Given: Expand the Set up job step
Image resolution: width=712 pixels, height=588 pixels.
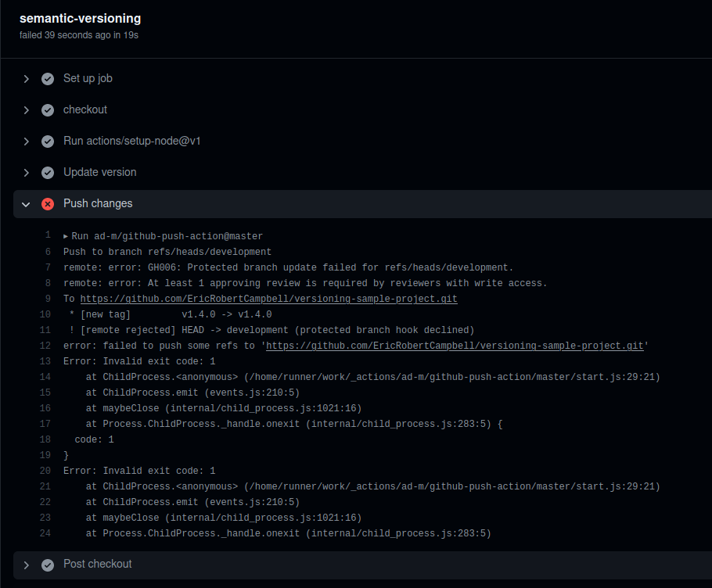Looking at the screenshot, I should tap(27, 79).
